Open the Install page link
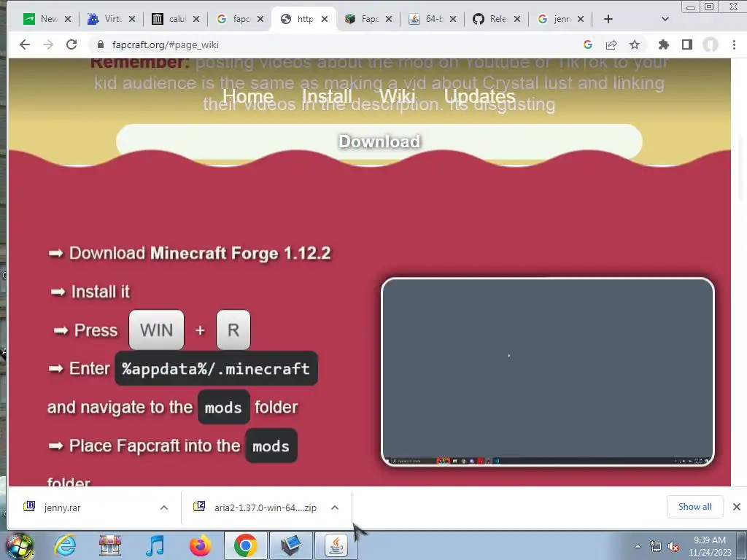 (x=327, y=96)
